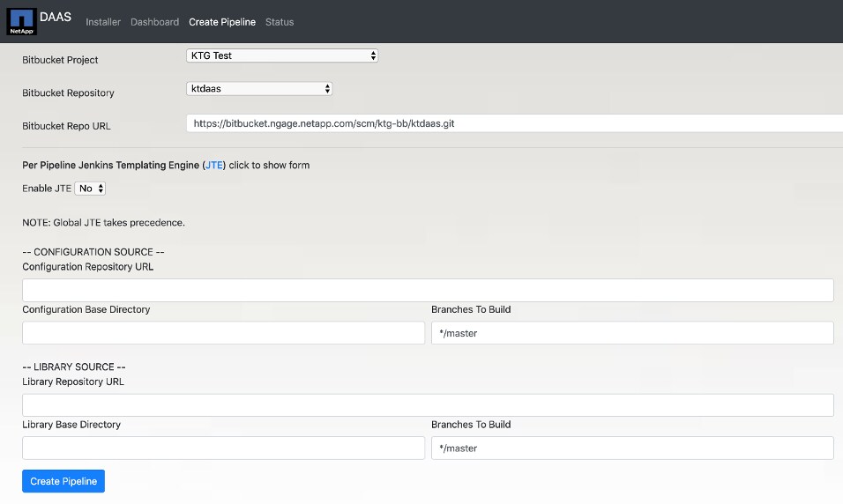Image resolution: width=843 pixels, height=504 pixels.
Task: Select the Create Pipeline navbar tab
Action: coord(222,22)
